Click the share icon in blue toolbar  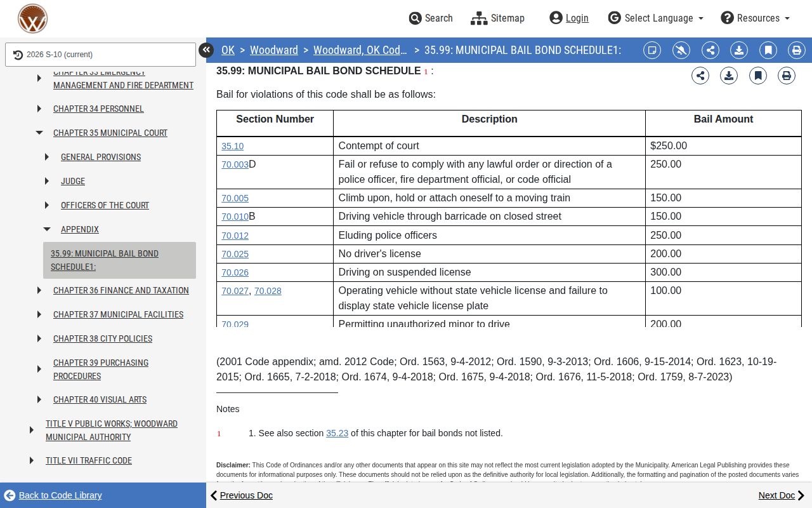tap(710, 50)
